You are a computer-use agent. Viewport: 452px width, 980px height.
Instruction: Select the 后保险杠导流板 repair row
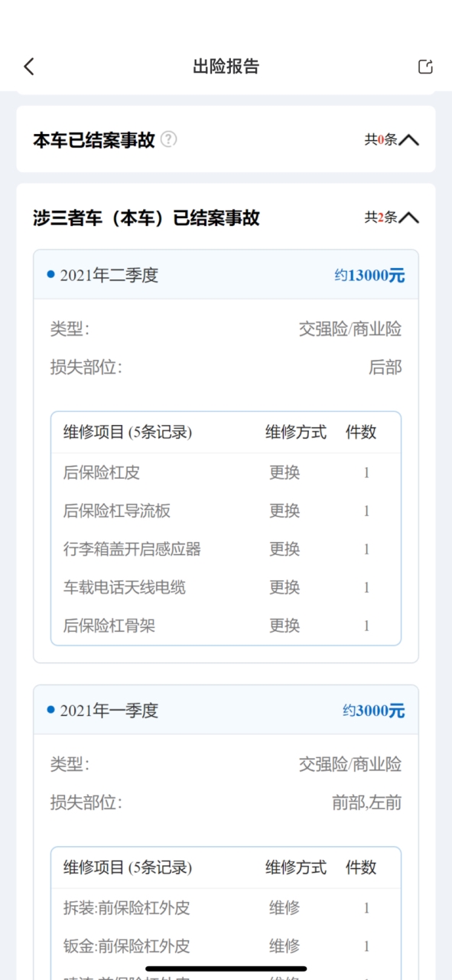tap(226, 511)
